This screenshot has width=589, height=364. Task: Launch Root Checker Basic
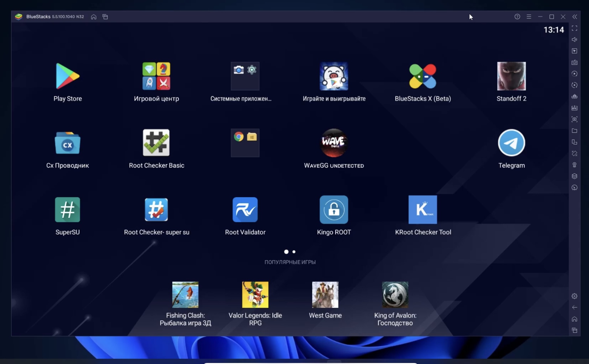click(156, 143)
